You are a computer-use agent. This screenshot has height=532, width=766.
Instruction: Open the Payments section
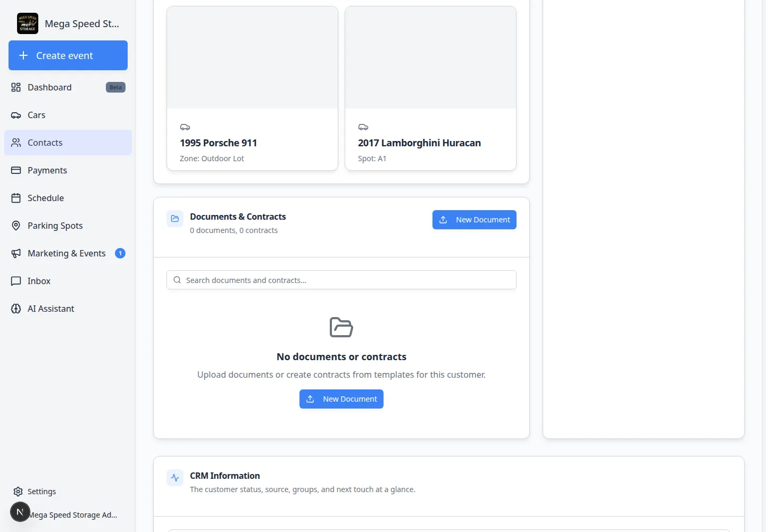68,170
